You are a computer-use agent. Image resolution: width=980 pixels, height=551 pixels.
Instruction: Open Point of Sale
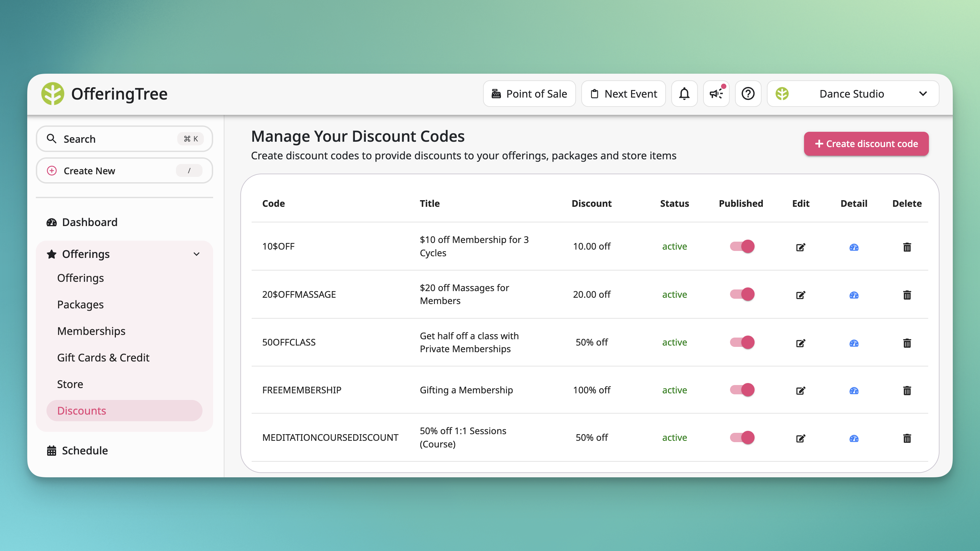click(529, 94)
